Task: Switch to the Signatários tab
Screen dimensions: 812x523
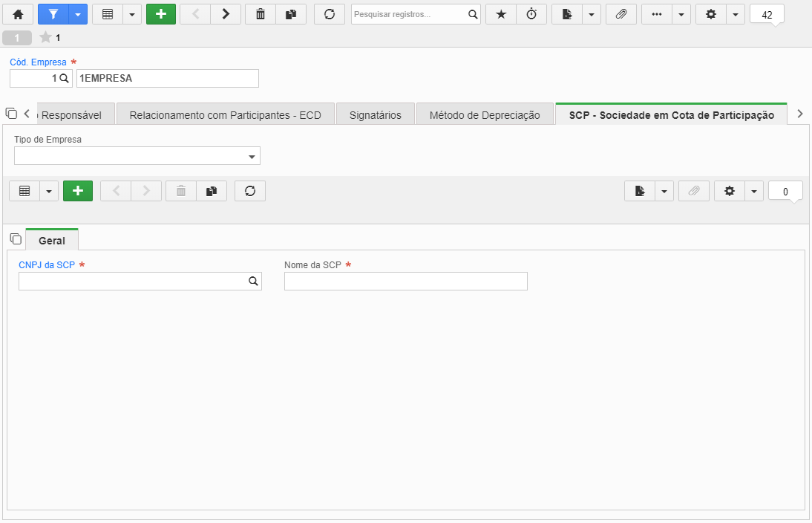Action: click(x=376, y=115)
